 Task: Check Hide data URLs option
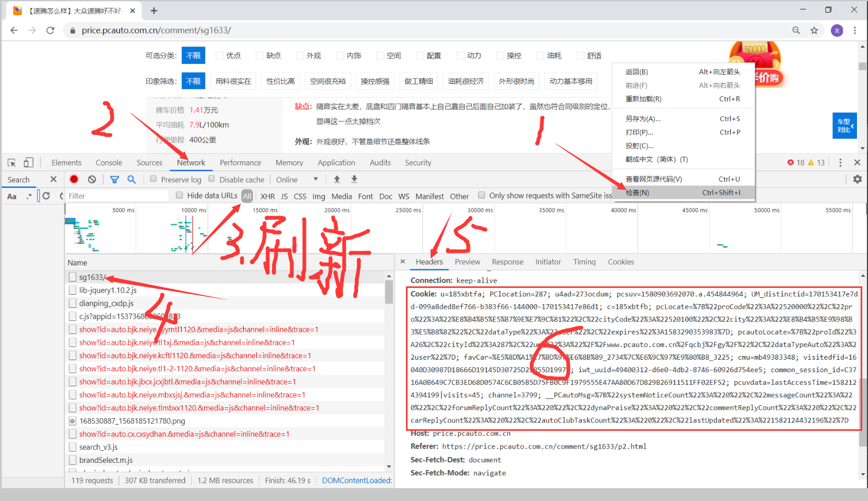coord(179,195)
